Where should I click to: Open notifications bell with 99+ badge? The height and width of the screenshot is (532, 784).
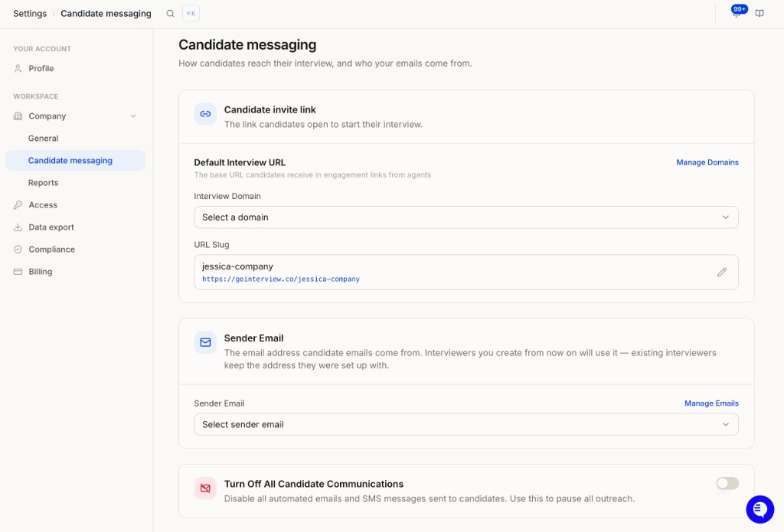737,12
